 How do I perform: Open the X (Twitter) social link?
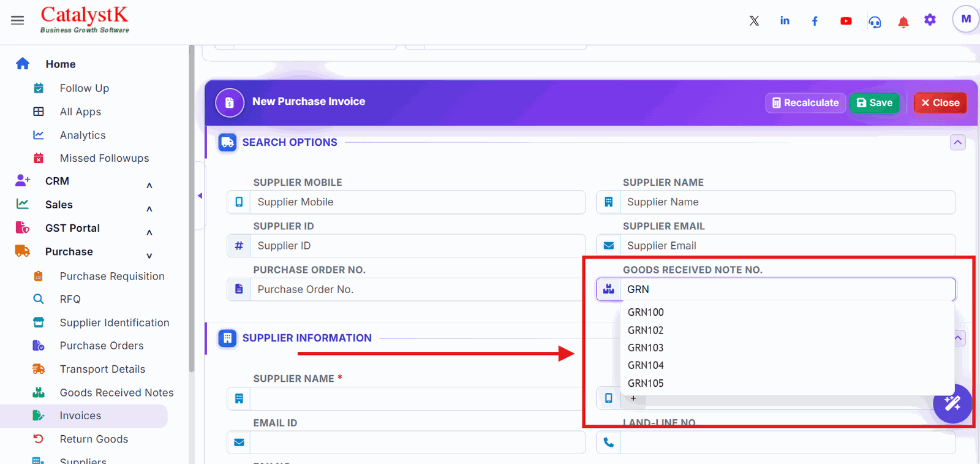tap(754, 21)
